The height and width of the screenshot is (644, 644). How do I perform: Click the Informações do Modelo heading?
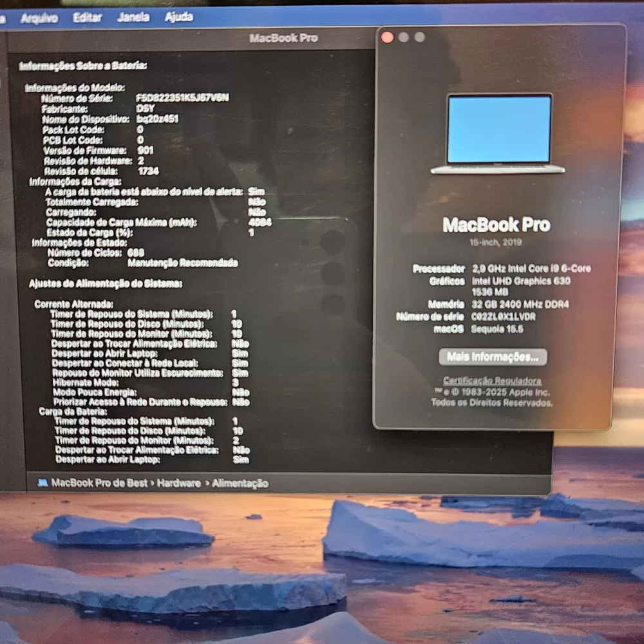(75, 88)
